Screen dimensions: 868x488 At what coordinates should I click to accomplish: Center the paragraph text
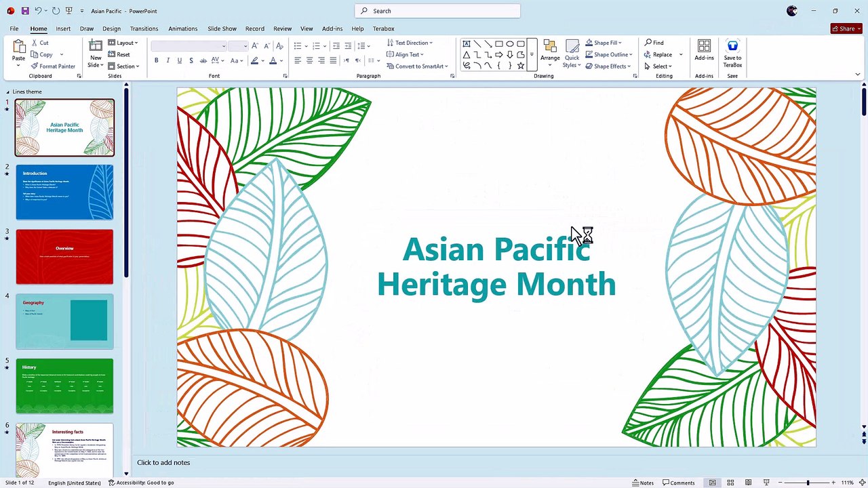[309, 61]
